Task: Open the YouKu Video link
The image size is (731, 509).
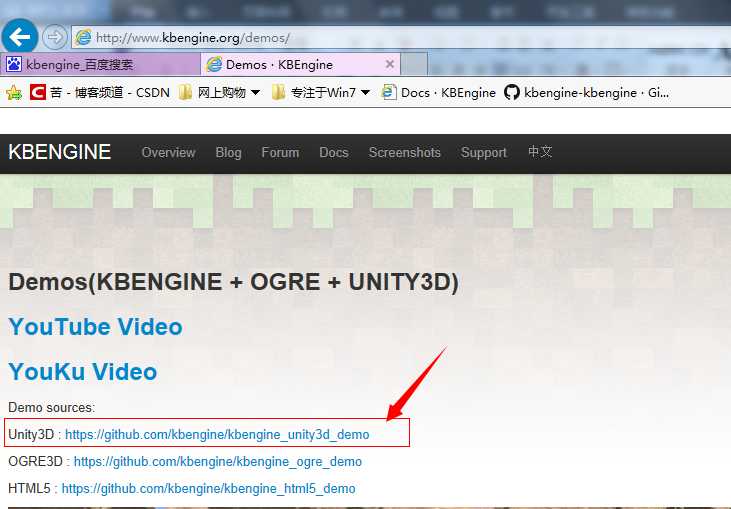Action: pos(83,371)
